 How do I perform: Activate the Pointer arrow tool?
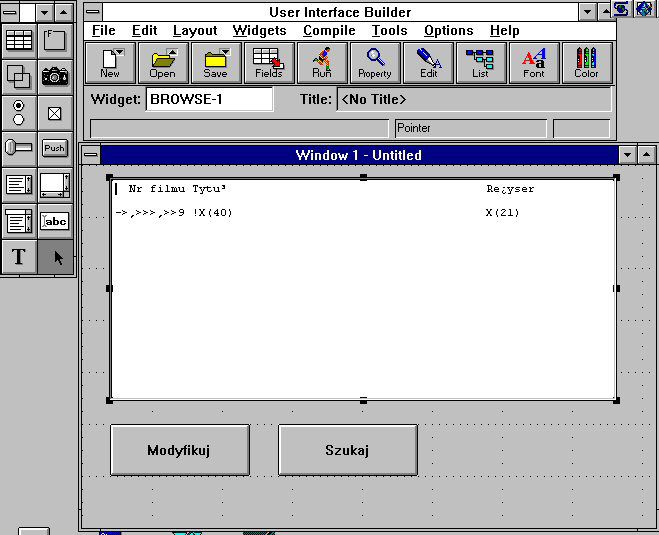point(55,257)
